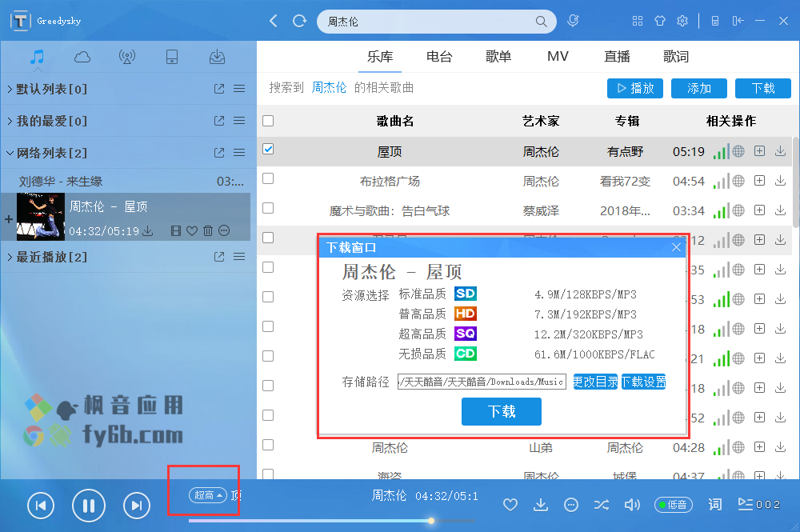Click the playback progress slider handle

tap(431, 521)
